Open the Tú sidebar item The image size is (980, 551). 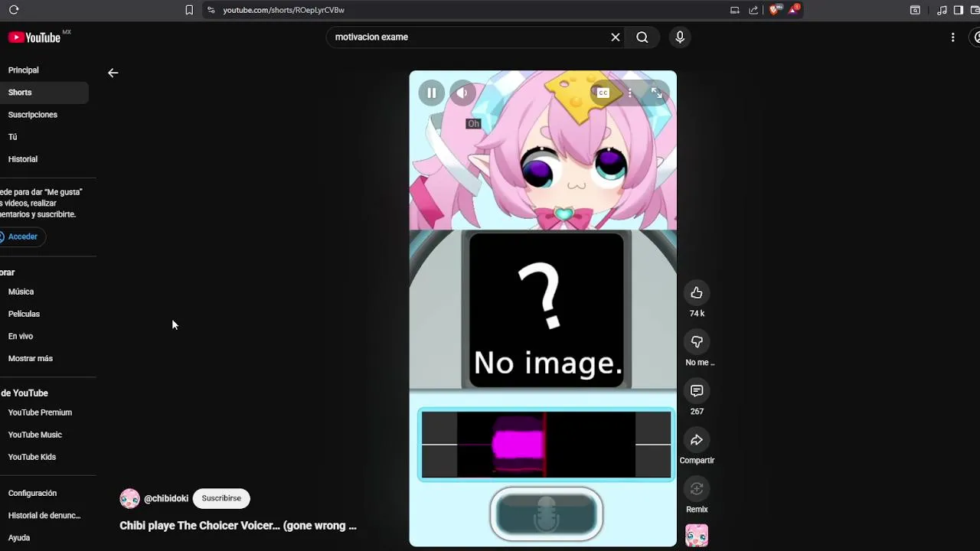44,137
